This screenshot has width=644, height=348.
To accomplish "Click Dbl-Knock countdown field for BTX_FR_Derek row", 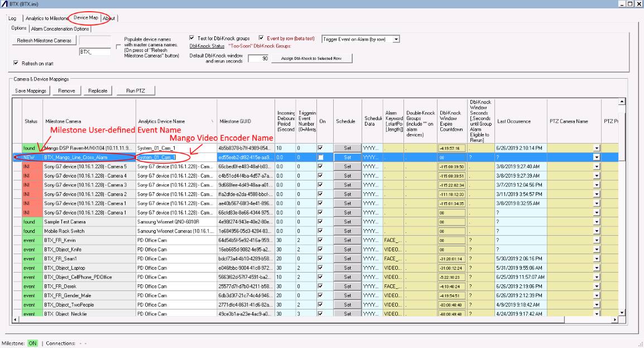I will [451, 287].
